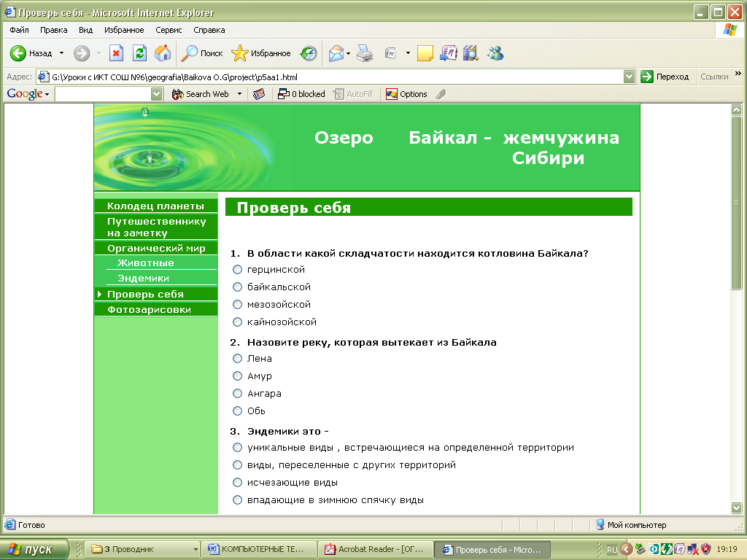This screenshot has height=560, width=747.
Task: Open the Фотозарисовки link
Action: [156, 309]
